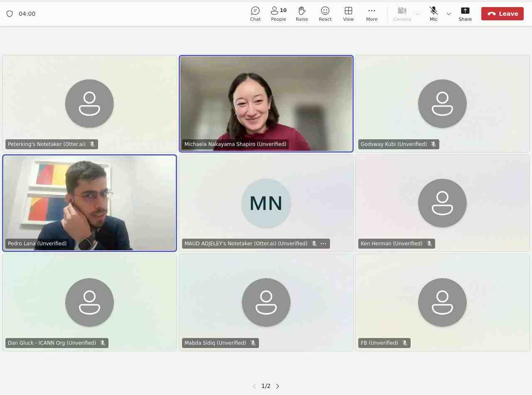This screenshot has width=532, height=395.
Task: Click the MN initials avatar
Action: 266,203
